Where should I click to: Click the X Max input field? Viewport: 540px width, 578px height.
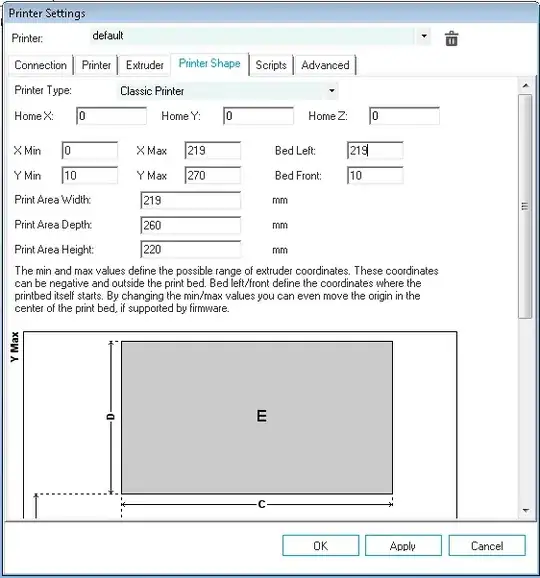[213, 150]
